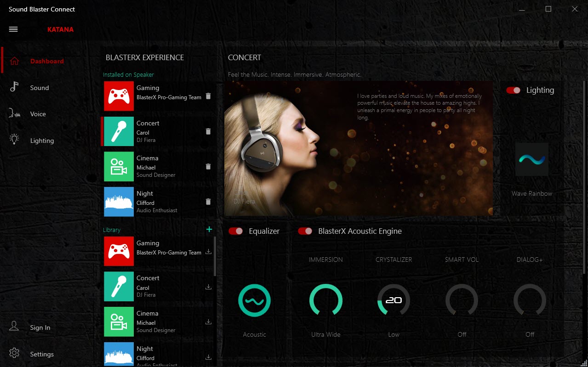Click the 'BLASTERX EXPERIENCE' heading
588x367 pixels.
pyautogui.click(x=145, y=57)
